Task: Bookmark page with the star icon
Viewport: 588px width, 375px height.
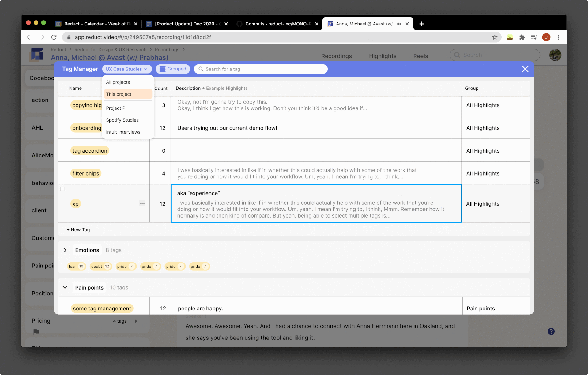Action: click(x=495, y=37)
